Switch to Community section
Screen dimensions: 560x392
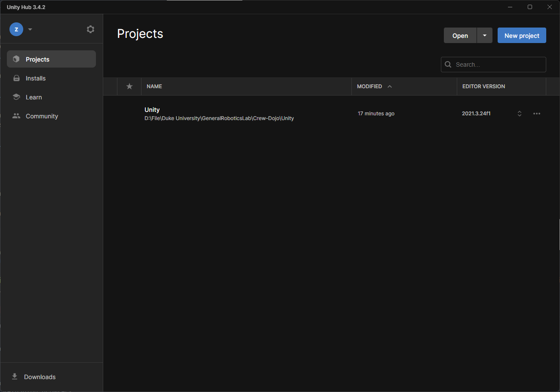tap(51, 116)
